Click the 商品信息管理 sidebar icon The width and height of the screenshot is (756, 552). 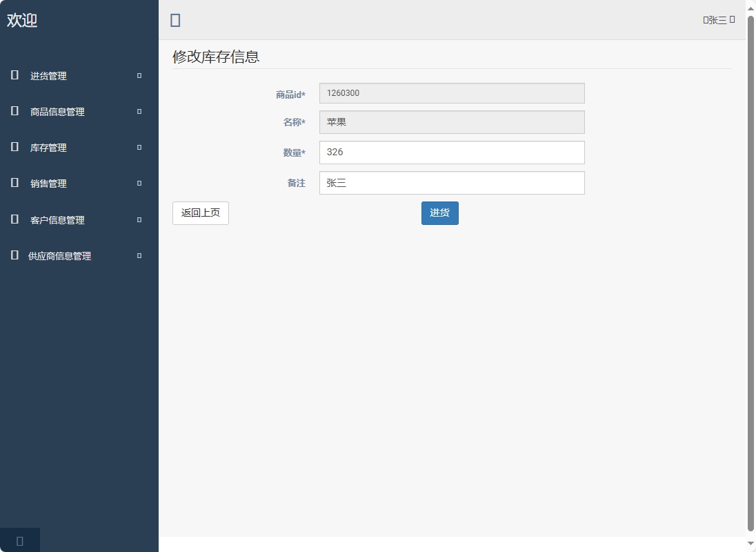14,112
